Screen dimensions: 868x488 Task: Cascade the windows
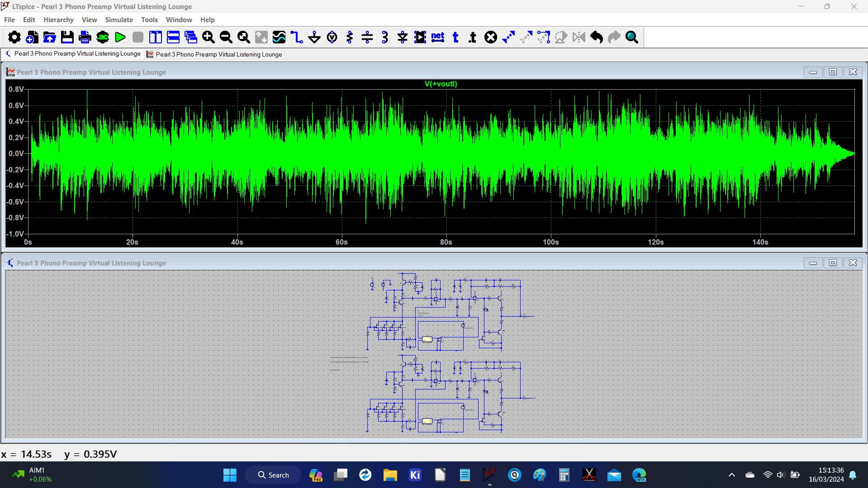(191, 37)
